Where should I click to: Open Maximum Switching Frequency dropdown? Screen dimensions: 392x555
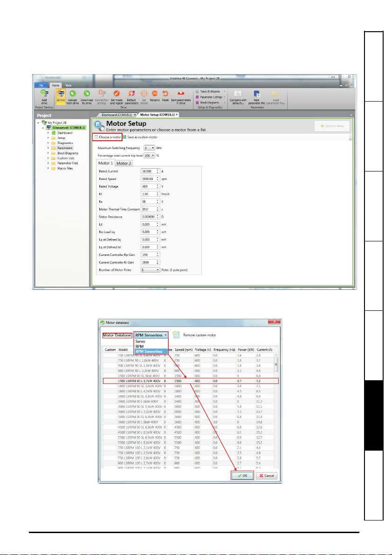(x=149, y=148)
